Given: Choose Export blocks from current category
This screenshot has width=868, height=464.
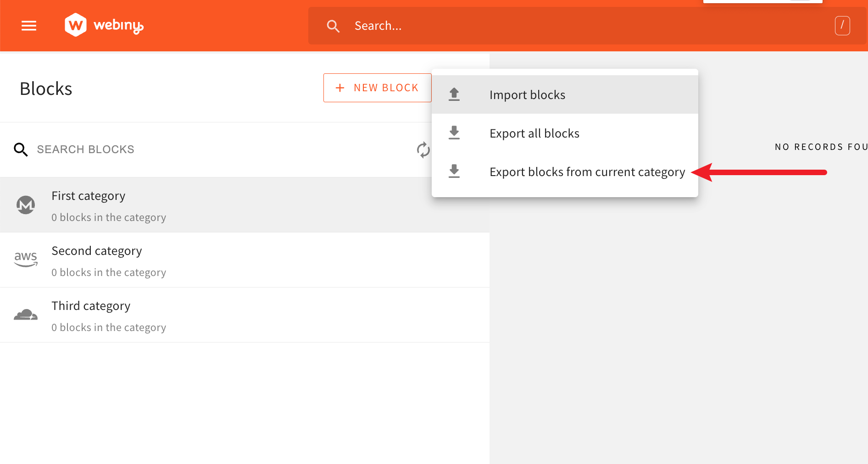Looking at the screenshot, I should tap(587, 171).
